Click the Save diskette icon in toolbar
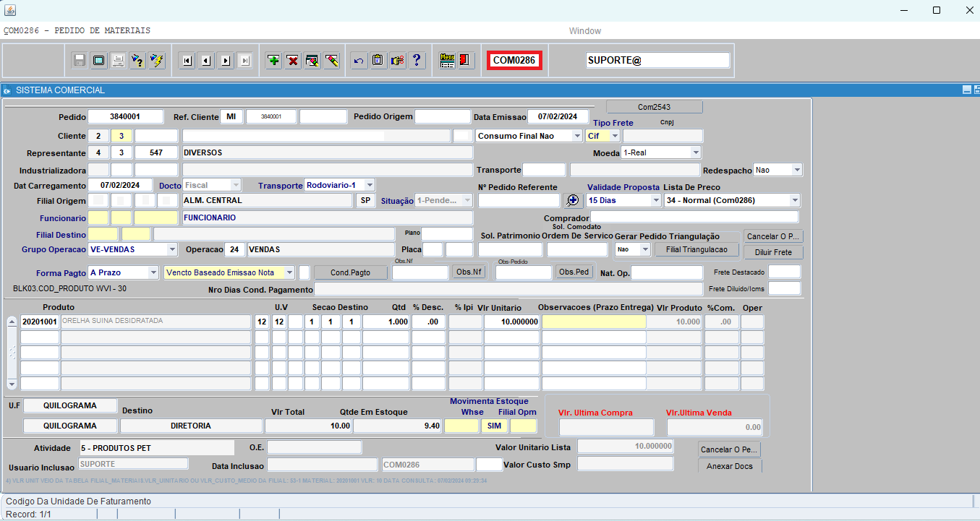 point(80,61)
